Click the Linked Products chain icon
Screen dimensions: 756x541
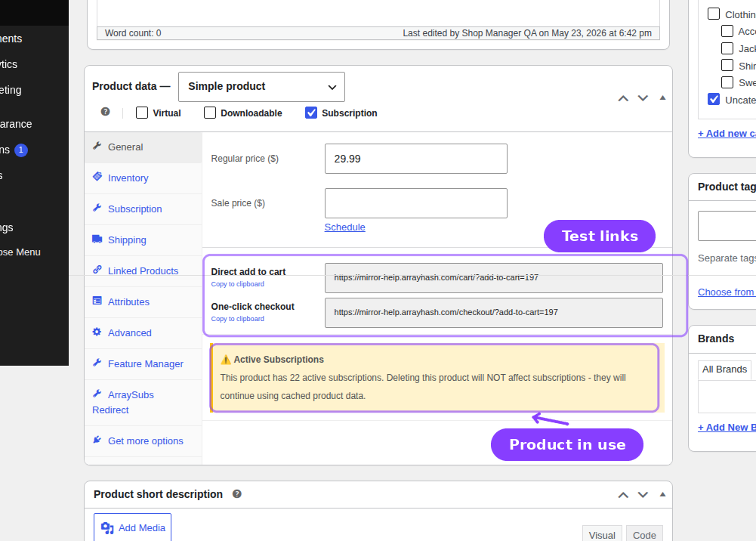point(97,270)
